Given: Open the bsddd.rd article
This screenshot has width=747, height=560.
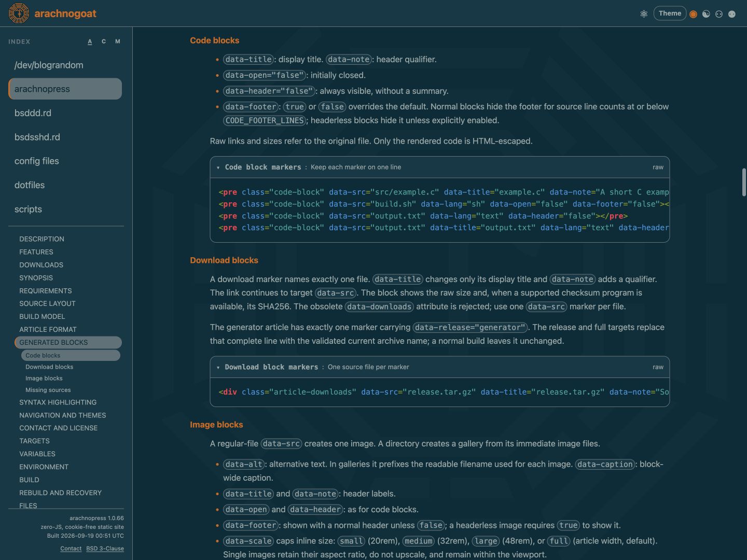Looking at the screenshot, I should point(65,113).
